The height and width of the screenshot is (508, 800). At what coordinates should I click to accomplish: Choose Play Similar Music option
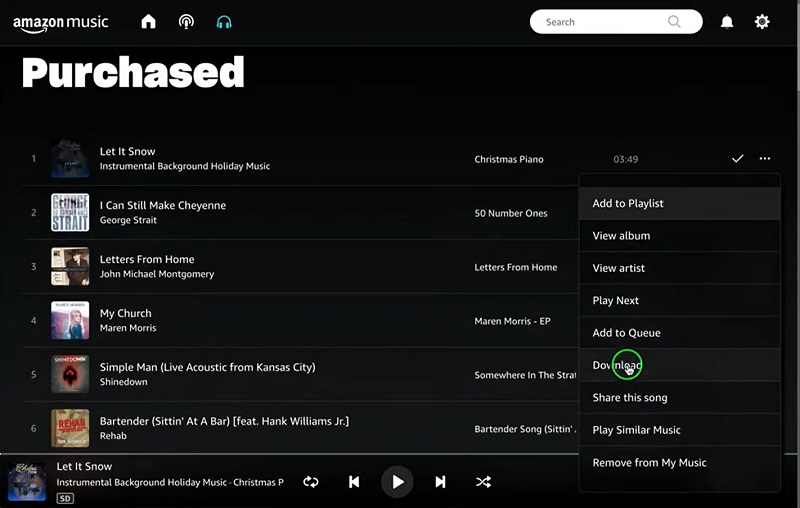click(x=636, y=430)
